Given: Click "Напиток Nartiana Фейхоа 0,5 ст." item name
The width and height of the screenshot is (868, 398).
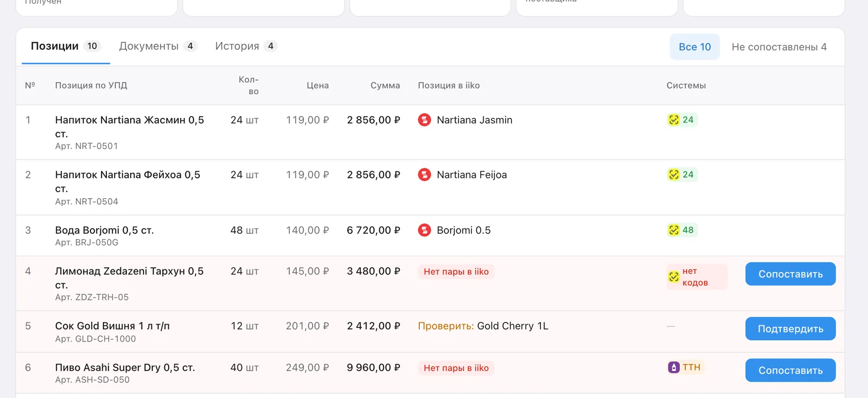Looking at the screenshot, I should point(127,181).
